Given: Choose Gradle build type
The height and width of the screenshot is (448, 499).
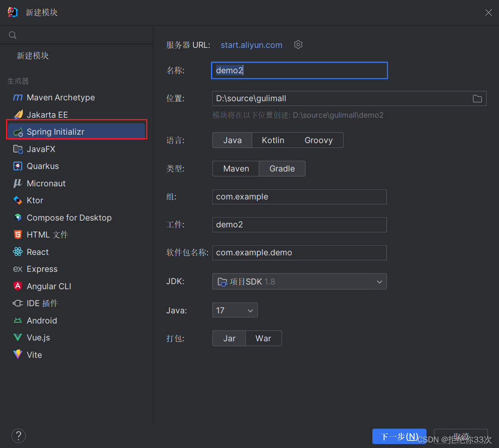Looking at the screenshot, I should (x=282, y=169).
